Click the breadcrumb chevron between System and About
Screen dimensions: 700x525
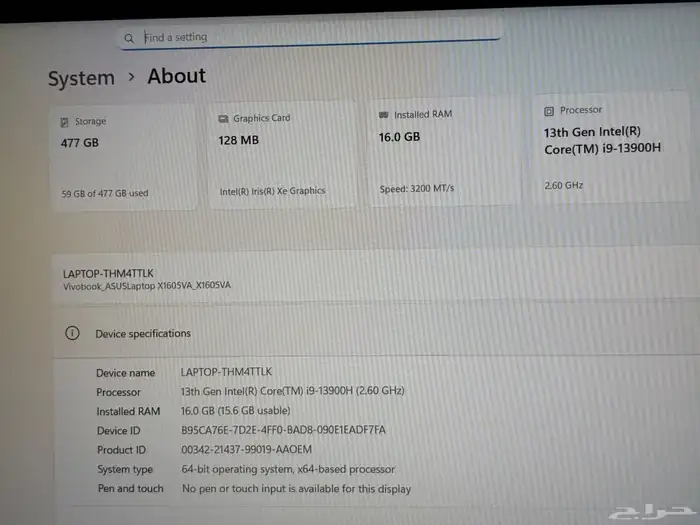pyautogui.click(x=131, y=77)
